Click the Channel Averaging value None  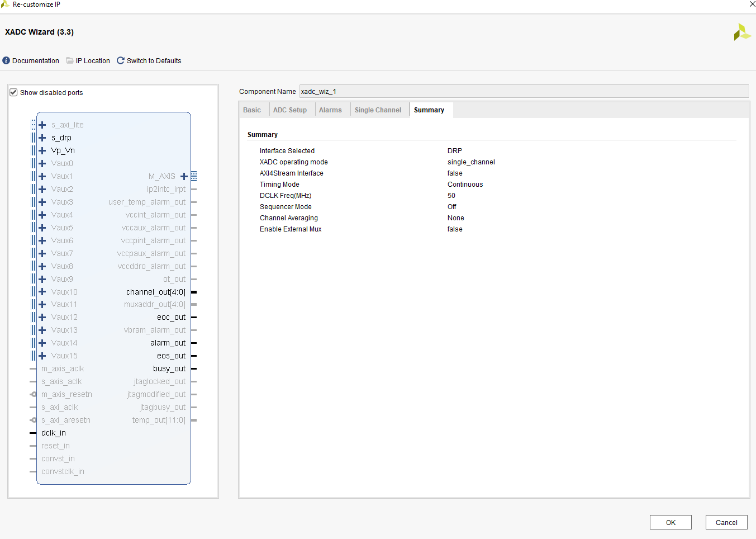456,218
